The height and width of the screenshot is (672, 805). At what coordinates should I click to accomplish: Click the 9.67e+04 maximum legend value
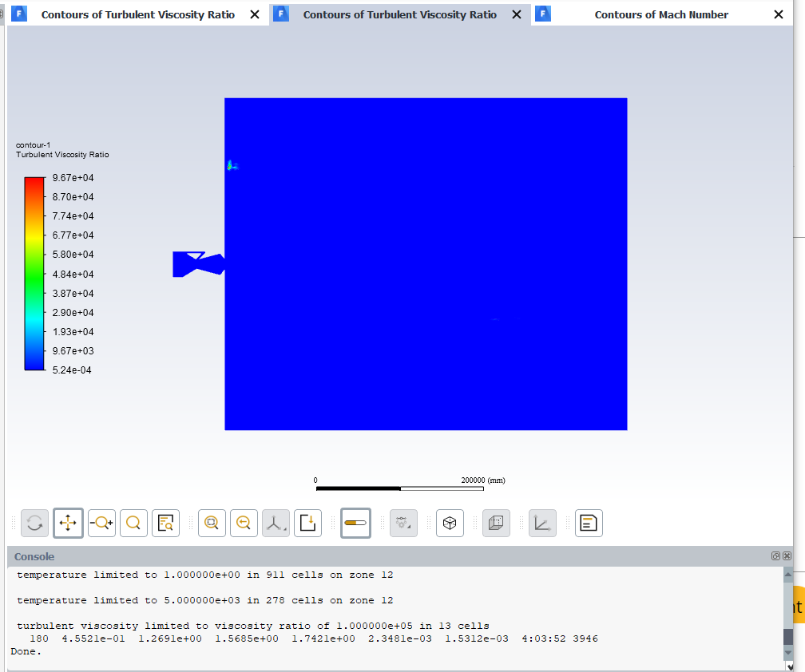73,178
